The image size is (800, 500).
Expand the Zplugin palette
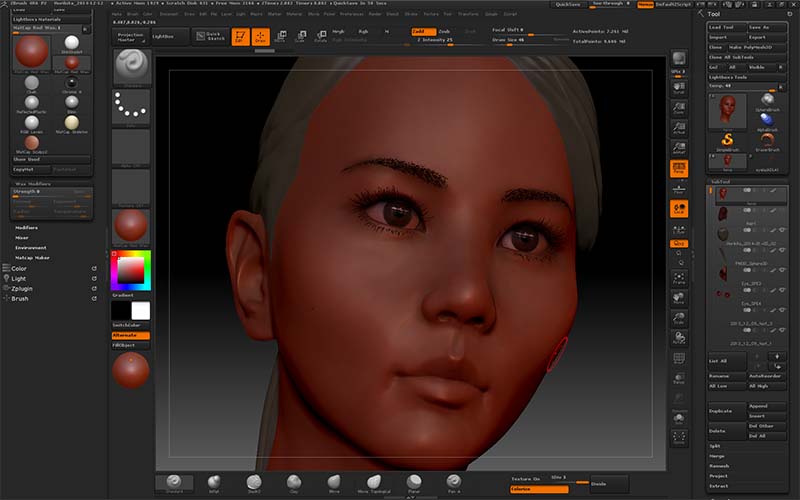pos(22,288)
